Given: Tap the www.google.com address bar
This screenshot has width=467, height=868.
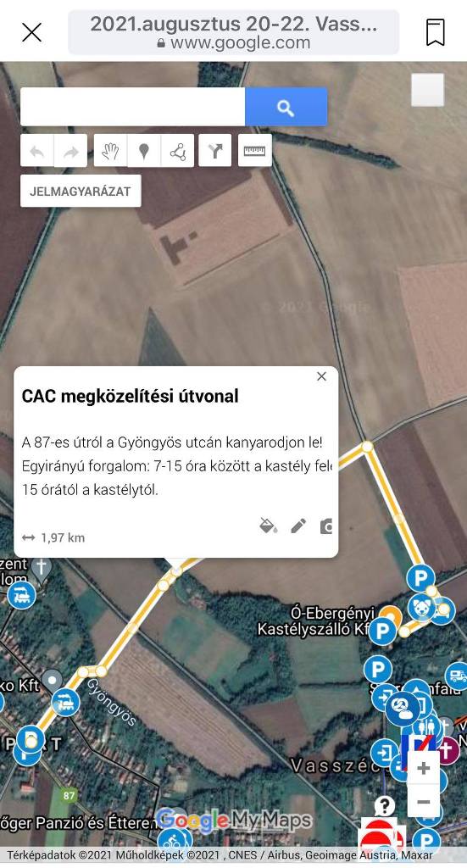Looking at the screenshot, I should pyautogui.click(x=234, y=32).
